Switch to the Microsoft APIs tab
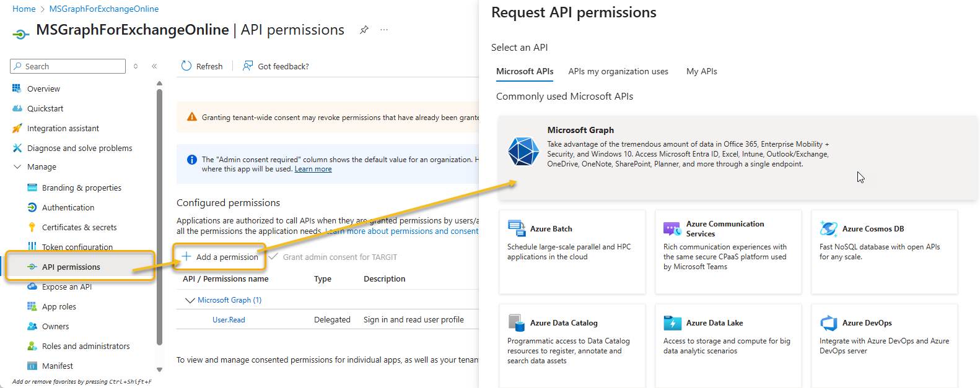Screen dimensions: 980x388 (525, 71)
